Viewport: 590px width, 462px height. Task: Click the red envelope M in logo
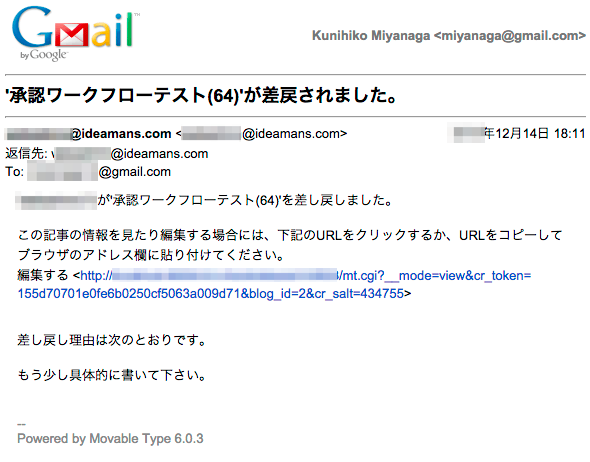pos(72,35)
